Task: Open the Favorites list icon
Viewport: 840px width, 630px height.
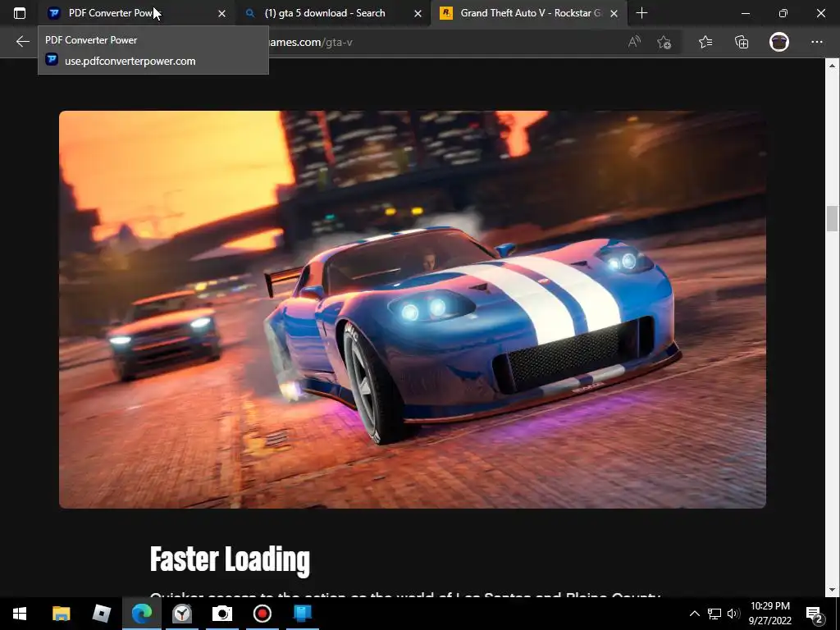Action: (x=705, y=42)
